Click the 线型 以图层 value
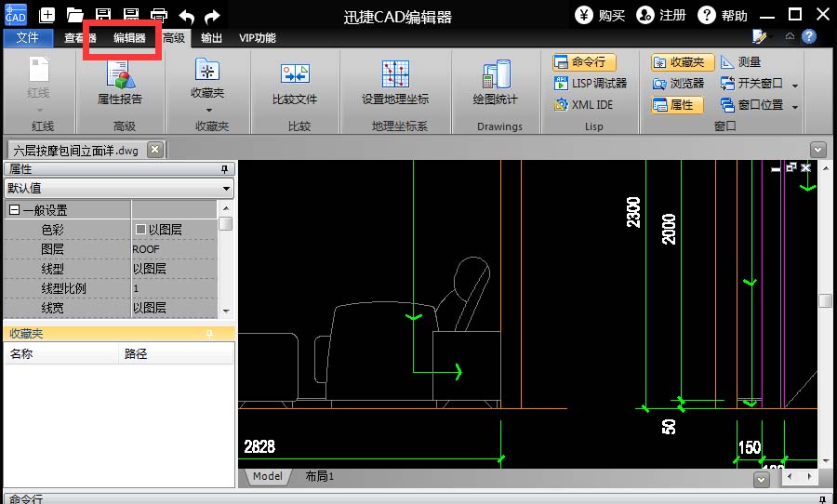Screen dimensions: 837x504 174,269
